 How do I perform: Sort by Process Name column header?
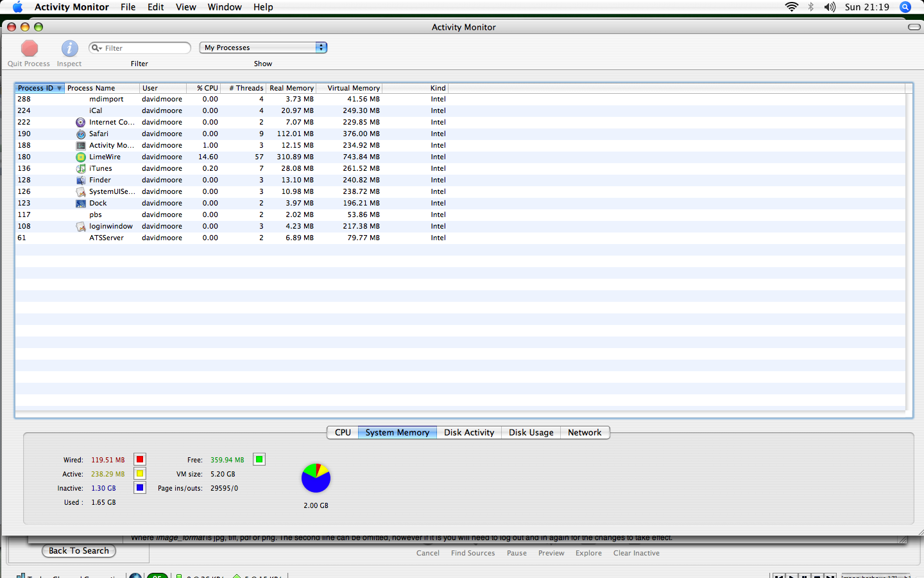click(101, 88)
